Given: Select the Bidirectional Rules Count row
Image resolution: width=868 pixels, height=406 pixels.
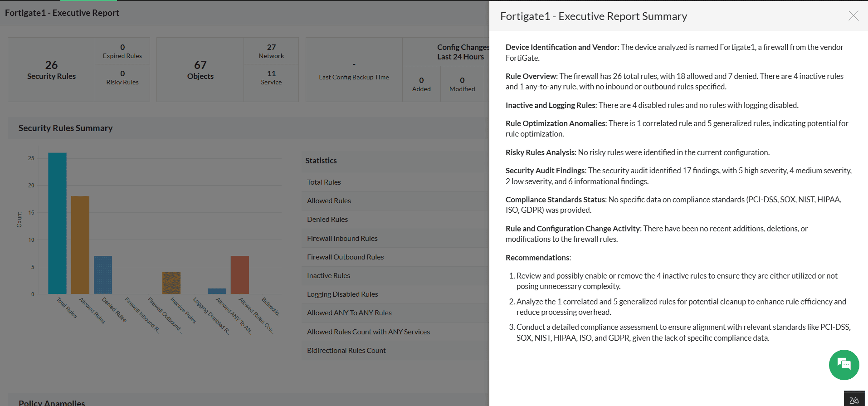Looking at the screenshot, I should [x=395, y=350].
